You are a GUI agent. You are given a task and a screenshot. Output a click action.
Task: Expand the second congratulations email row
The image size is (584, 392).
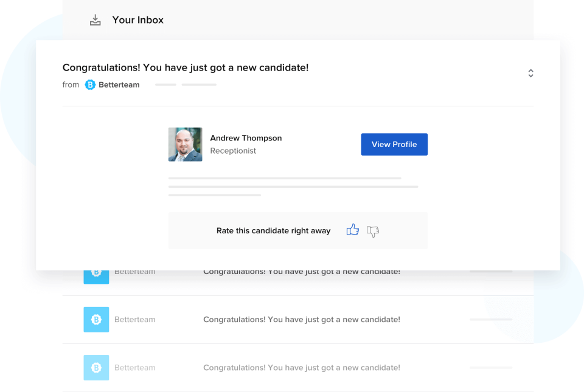[301, 319]
